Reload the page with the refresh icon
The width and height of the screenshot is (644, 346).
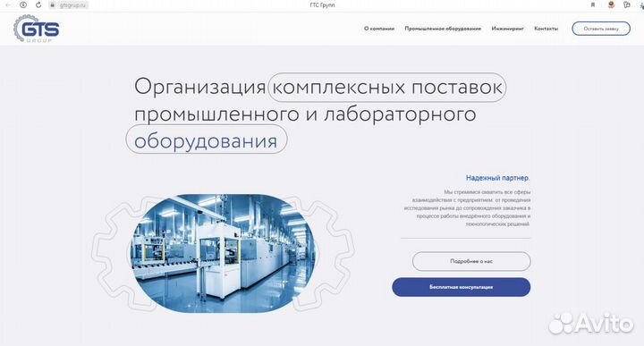coord(38,5)
